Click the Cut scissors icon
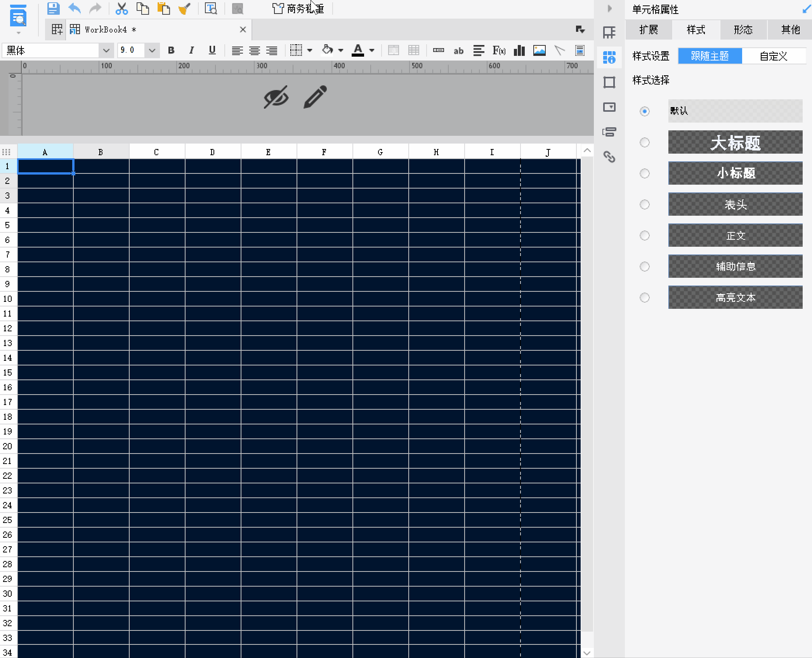 tap(121, 9)
